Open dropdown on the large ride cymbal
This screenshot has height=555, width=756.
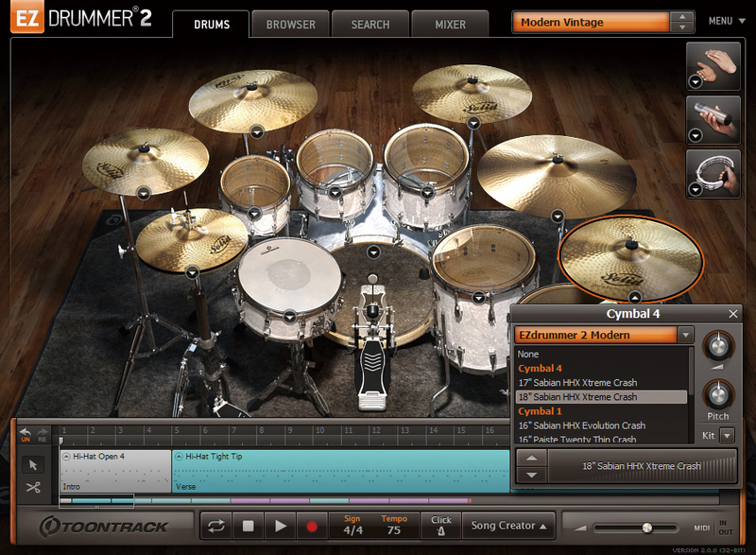tap(558, 216)
